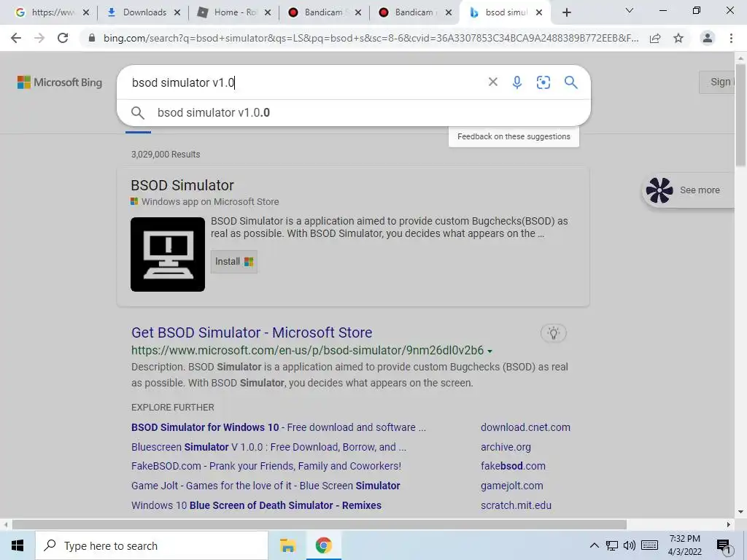Open touch keyboard tray icon
Screen dimensions: 747x560
(650, 545)
